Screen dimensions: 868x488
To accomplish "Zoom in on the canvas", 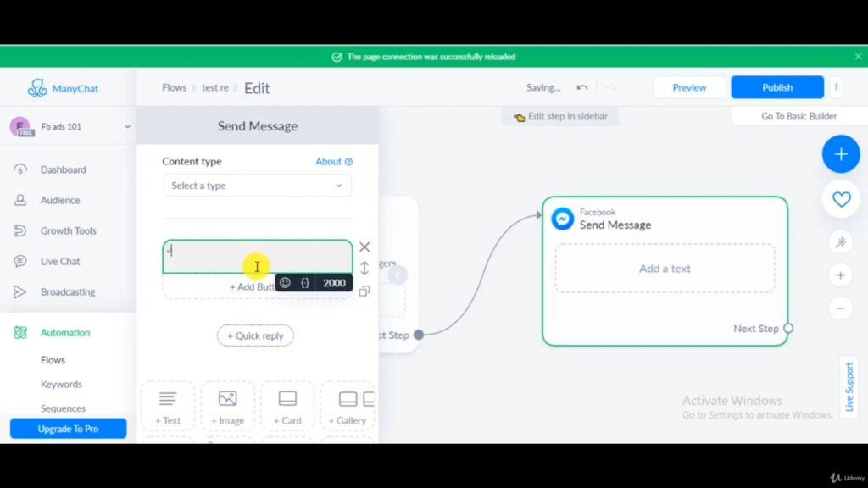I will point(840,275).
